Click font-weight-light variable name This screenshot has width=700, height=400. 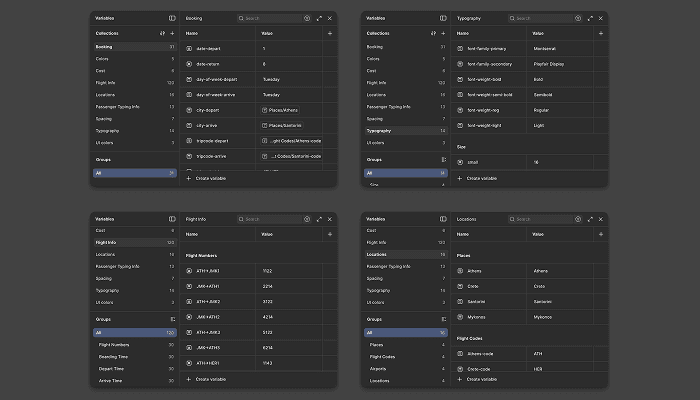click(484, 126)
